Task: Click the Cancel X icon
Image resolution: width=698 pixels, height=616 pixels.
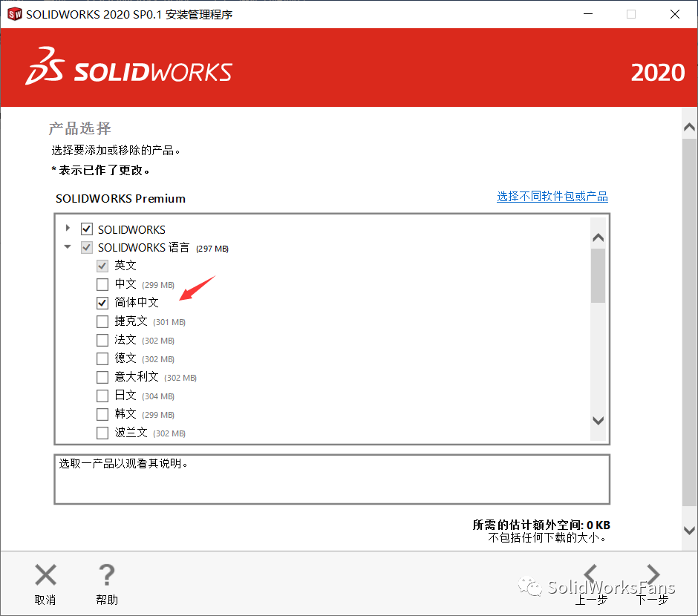Action: pyautogui.click(x=45, y=574)
